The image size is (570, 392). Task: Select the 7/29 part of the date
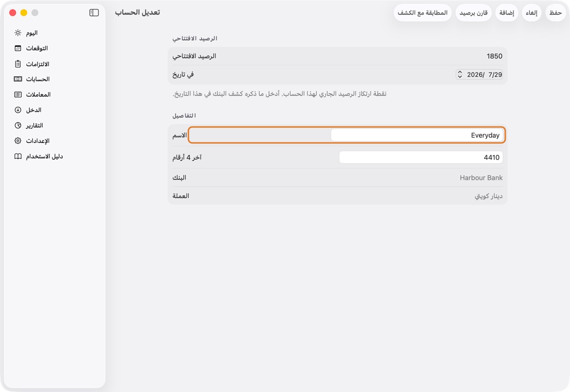click(x=495, y=74)
